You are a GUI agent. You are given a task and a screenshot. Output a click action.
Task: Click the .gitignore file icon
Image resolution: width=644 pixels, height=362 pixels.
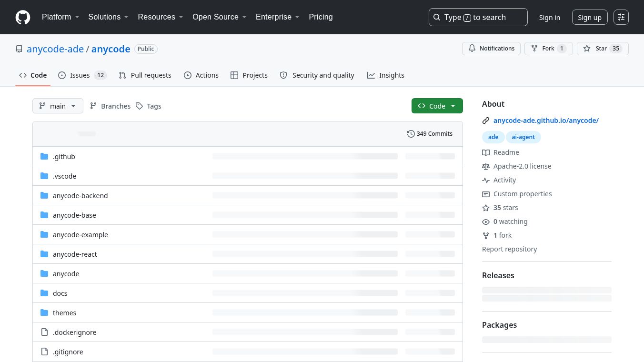click(44, 352)
